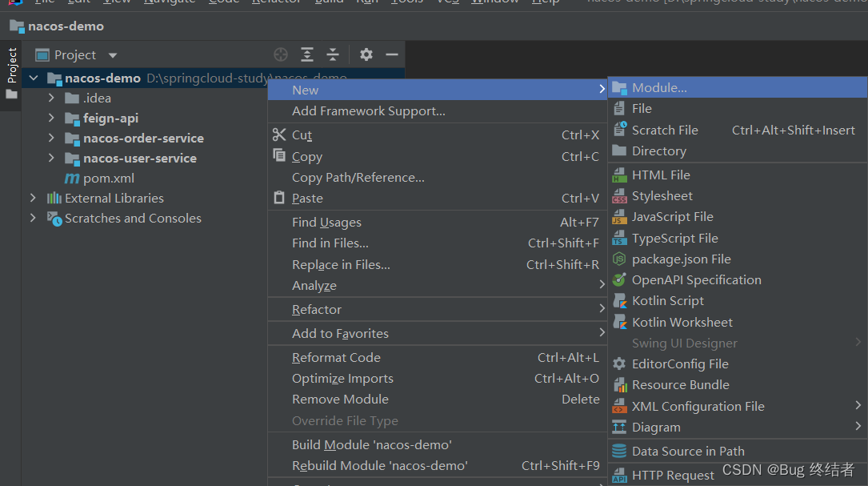Image resolution: width=868 pixels, height=486 pixels.
Task: Click the EditorConfig File gear icon
Action: (619, 364)
